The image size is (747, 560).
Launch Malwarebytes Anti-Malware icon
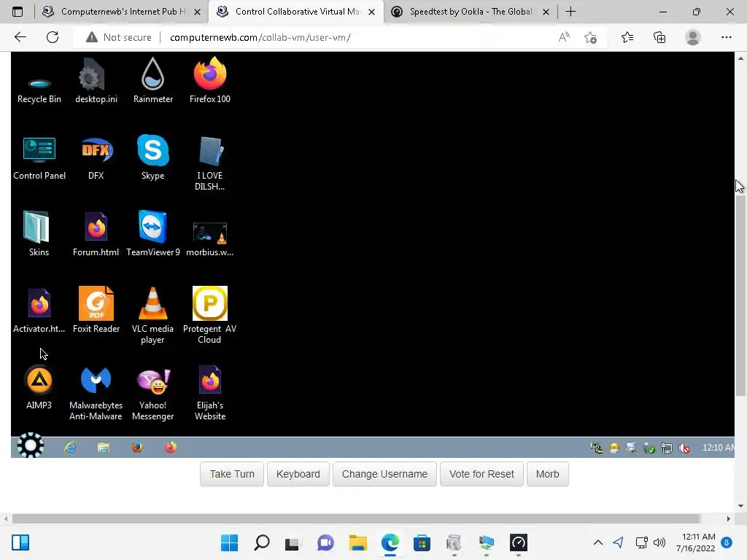(96, 393)
